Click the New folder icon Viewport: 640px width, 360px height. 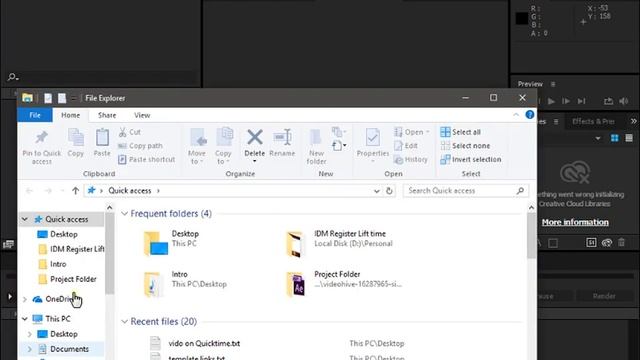(316, 138)
